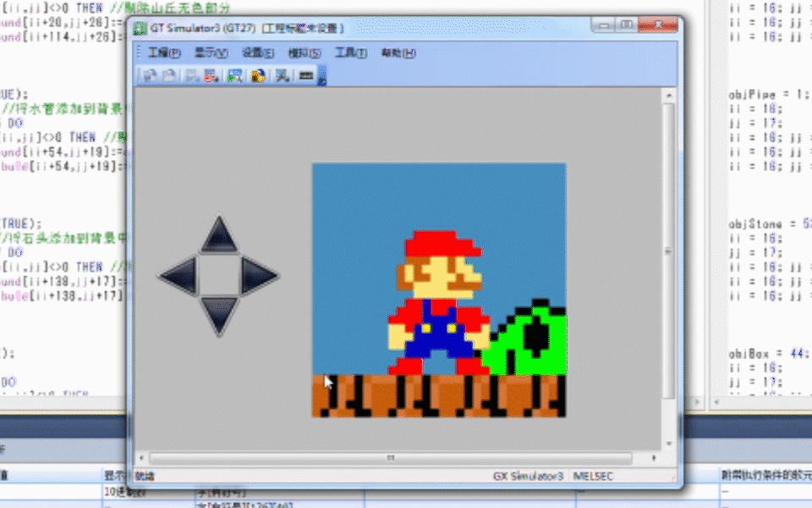Click the simulator horizontal scrollbar right arrow
Viewport: 812px width, 508px height.
click(654, 458)
